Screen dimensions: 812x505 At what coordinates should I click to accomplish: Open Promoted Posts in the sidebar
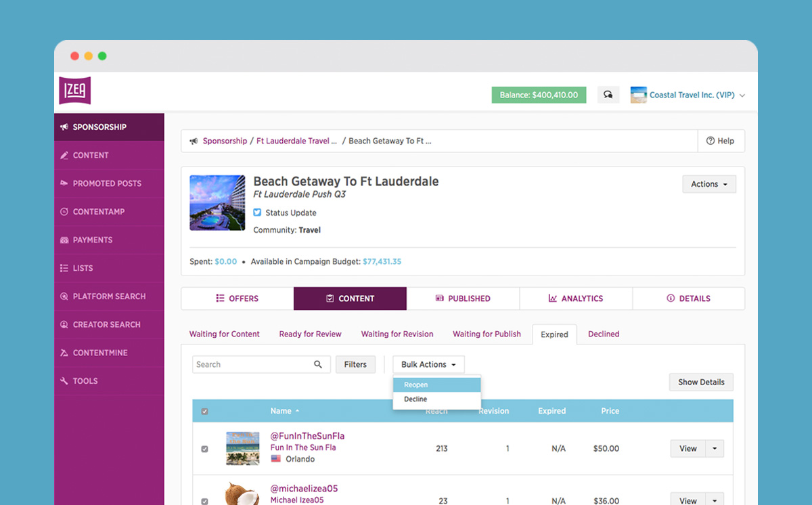pos(109,183)
